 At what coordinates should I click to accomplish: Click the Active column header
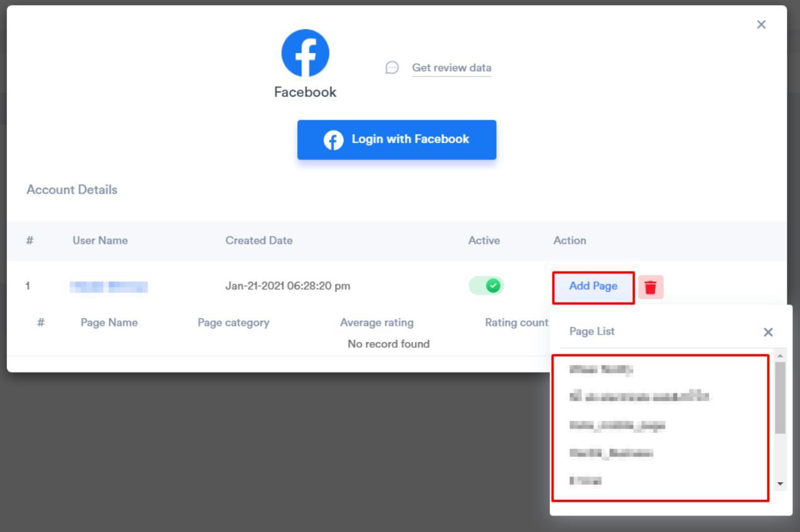pyautogui.click(x=484, y=240)
